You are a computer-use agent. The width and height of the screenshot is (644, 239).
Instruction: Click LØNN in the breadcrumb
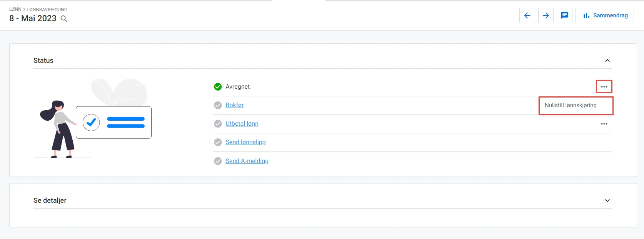(x=15, y=9)
